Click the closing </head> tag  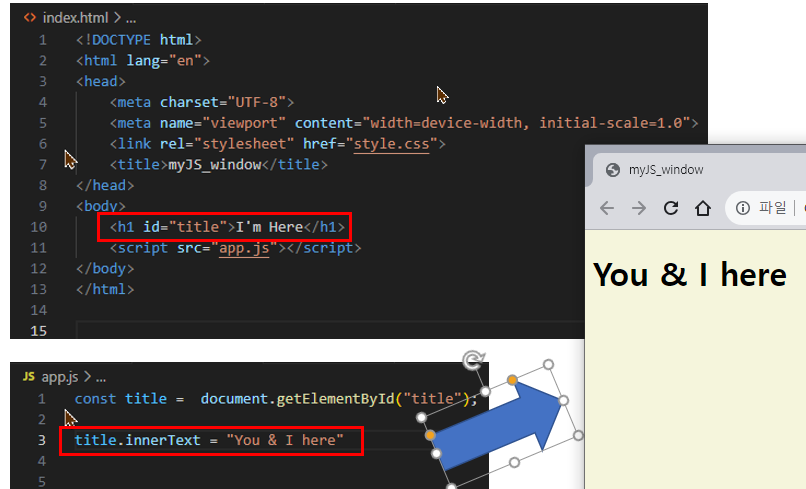click(105, 185)
